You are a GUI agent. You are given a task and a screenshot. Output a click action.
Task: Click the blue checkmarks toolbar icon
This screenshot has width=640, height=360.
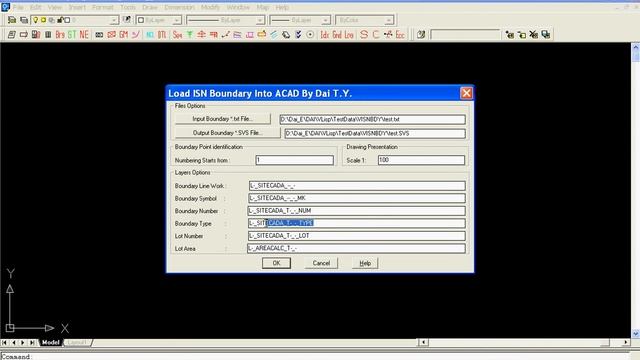pyautogui.click(x=298, y=35)
